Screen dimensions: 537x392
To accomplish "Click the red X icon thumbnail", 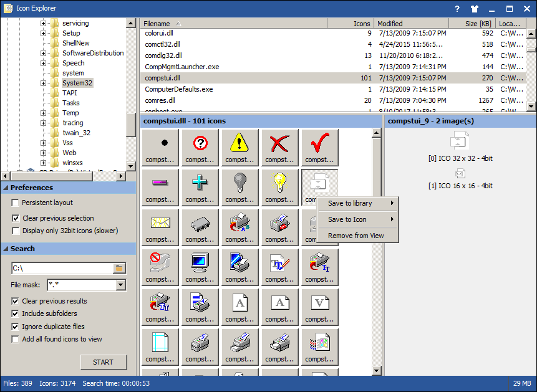I will click(x=279, y=148).
